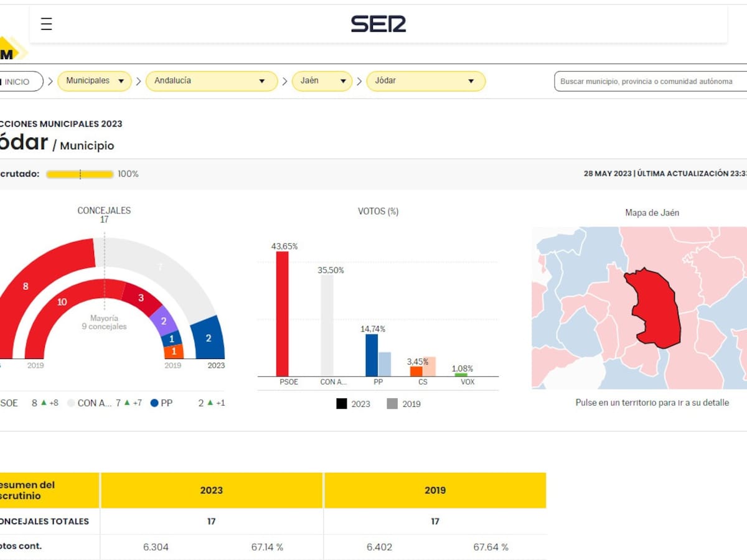The width and height of the screenshot is (747, 560).
Task: Click the yellow escrutado progress bar
Action: (80, 174)
